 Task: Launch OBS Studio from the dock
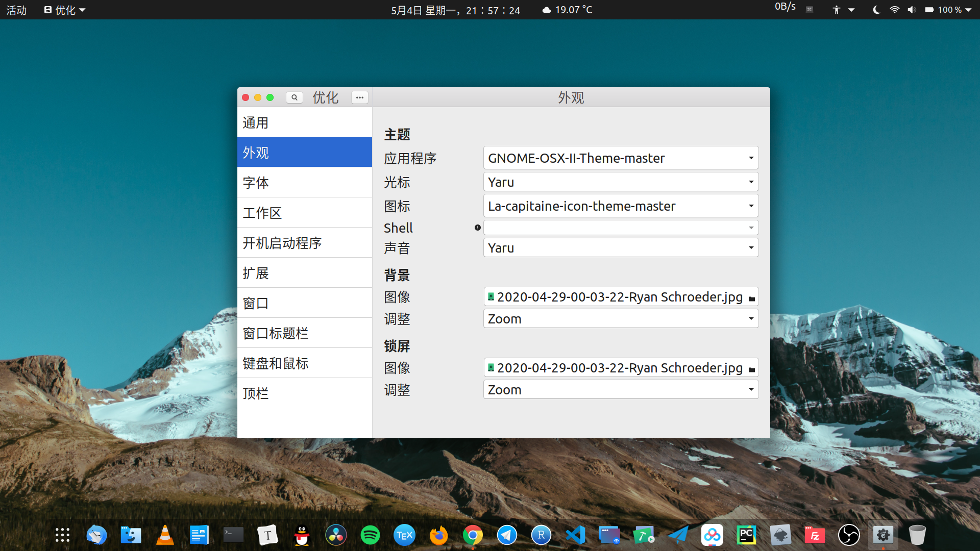click(849, 535)
